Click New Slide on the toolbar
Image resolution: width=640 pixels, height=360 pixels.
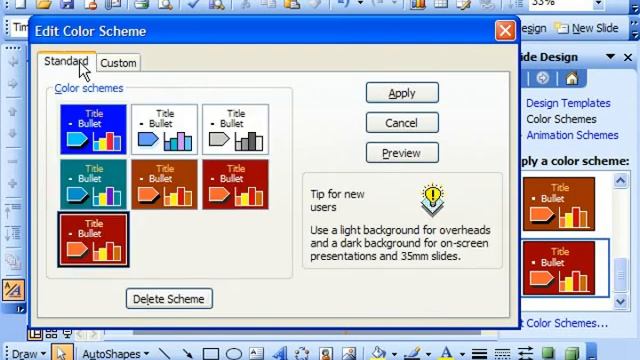click(x=586, y=28)
